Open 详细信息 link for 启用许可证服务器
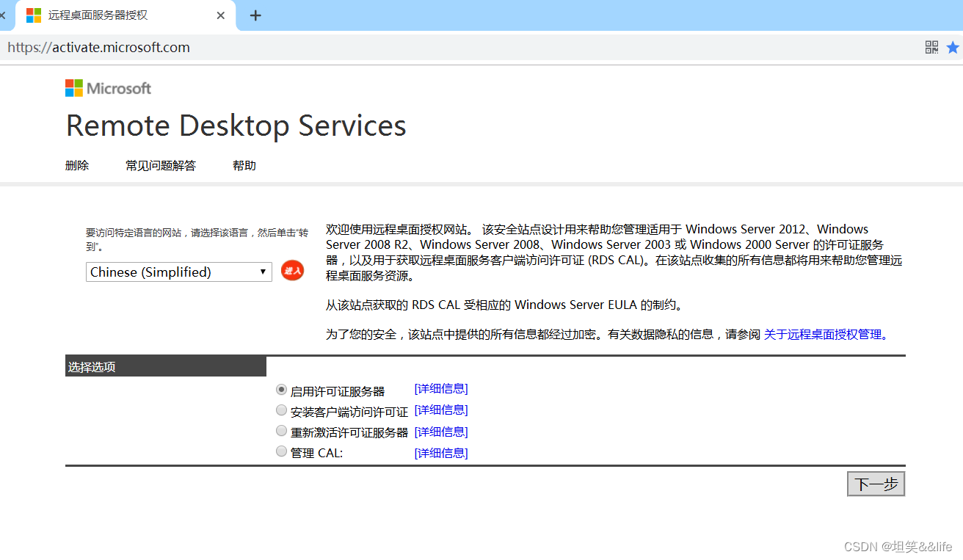Screen dimensions: 963x560 point(441,389)
